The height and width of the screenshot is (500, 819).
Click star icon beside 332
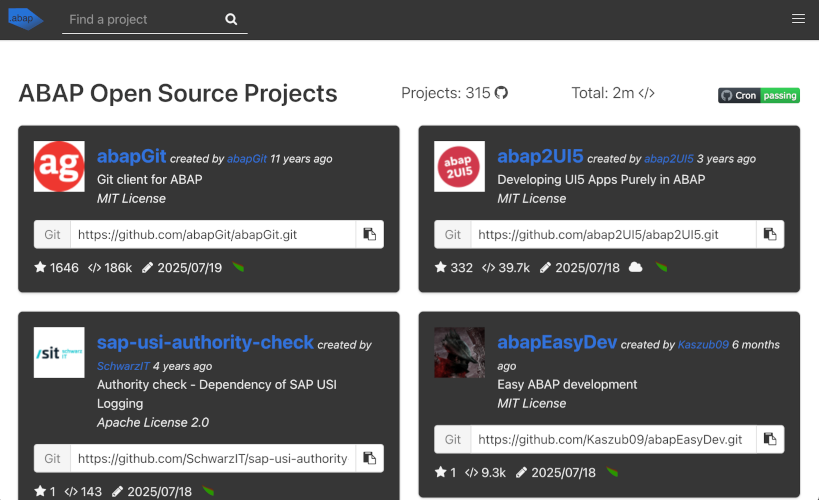point(440,268)
